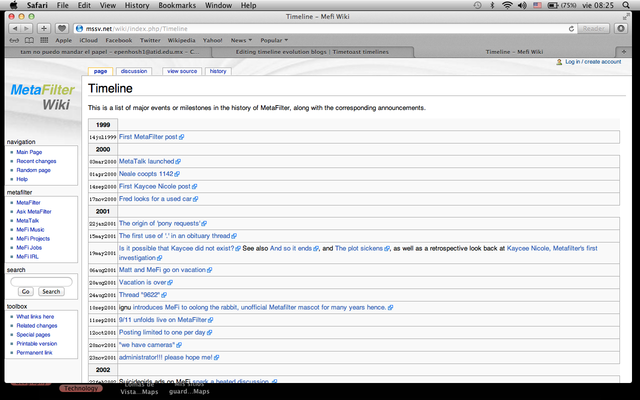Open Reading List glasses icon
This screenshot has height=400, width=640.
click(14, 40)
